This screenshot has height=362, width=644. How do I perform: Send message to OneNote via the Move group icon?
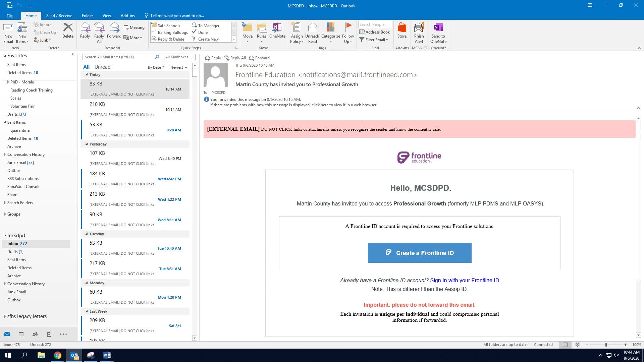pos(277,31)
